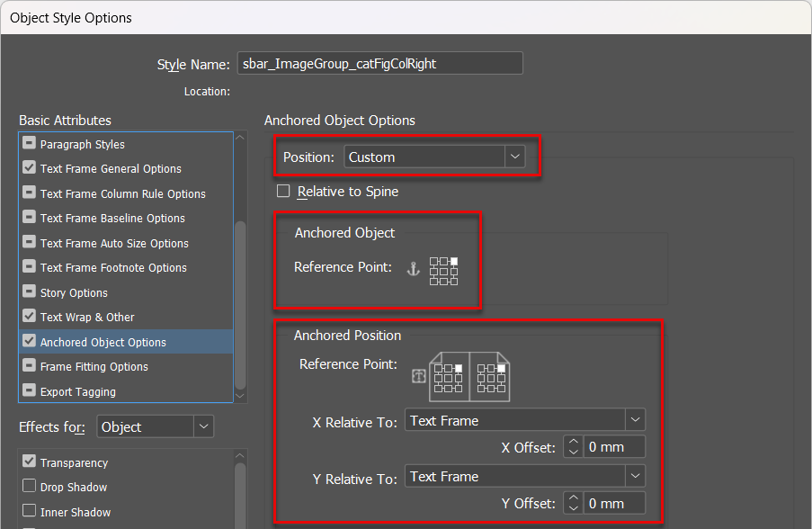Toggle Export Tagging checkbox

30,390
